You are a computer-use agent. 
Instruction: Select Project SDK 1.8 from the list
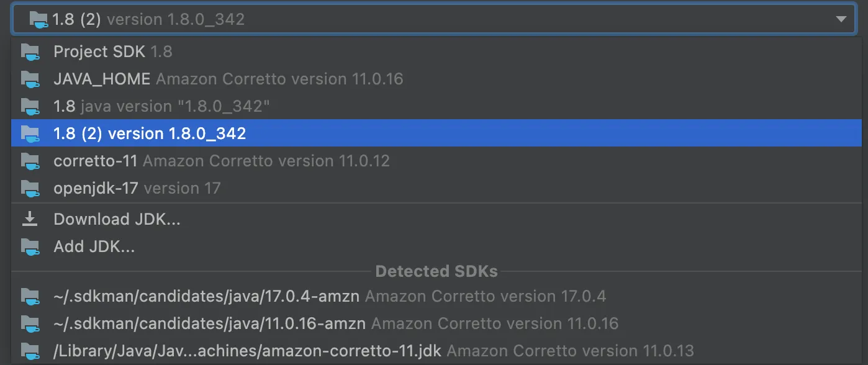pos(113,52)
